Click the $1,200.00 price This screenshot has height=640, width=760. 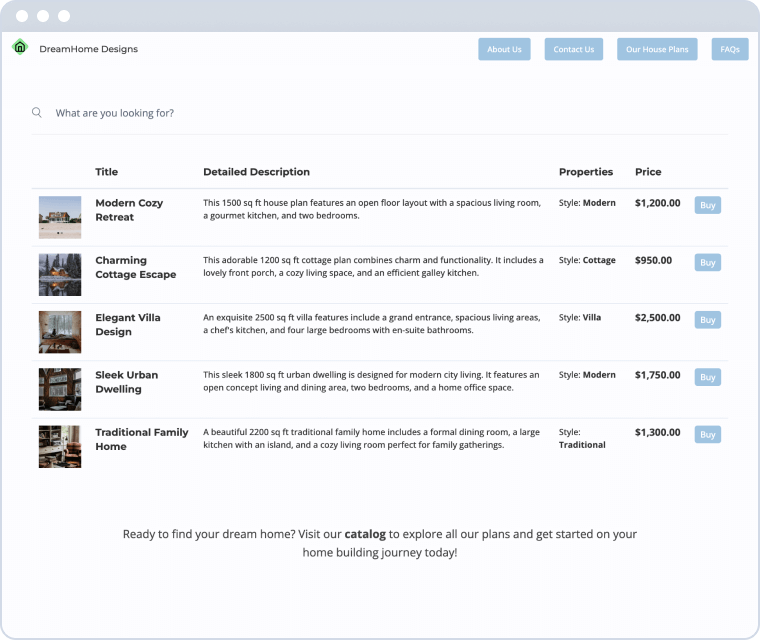click(658, 203)
